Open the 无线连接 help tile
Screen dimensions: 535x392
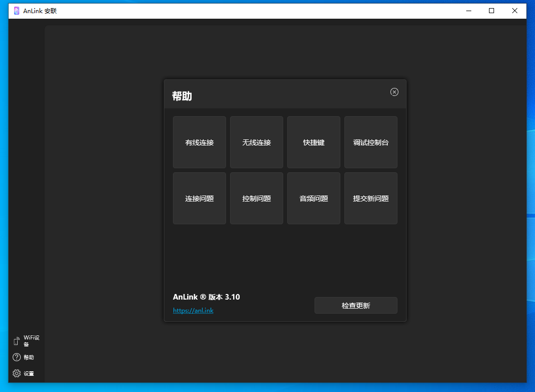click(256, 142)
